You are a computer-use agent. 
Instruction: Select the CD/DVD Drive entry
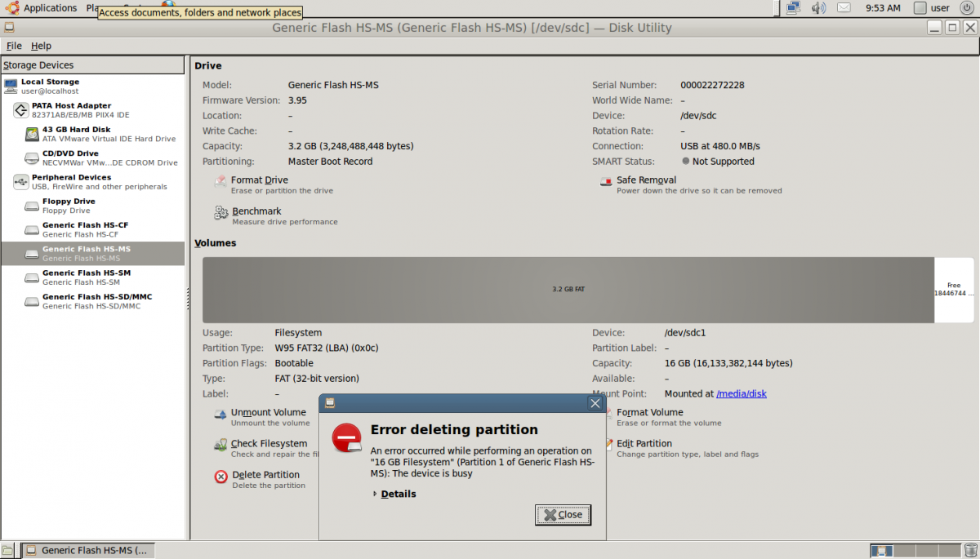tap(70, 157)
